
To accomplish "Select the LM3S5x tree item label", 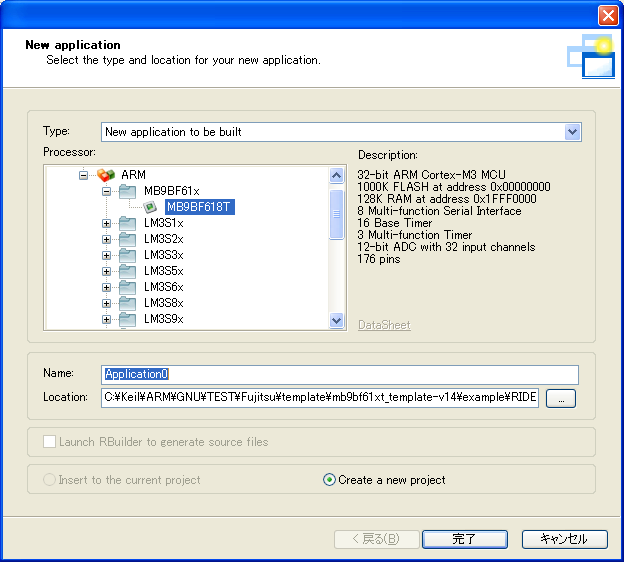I will (164, 271).
